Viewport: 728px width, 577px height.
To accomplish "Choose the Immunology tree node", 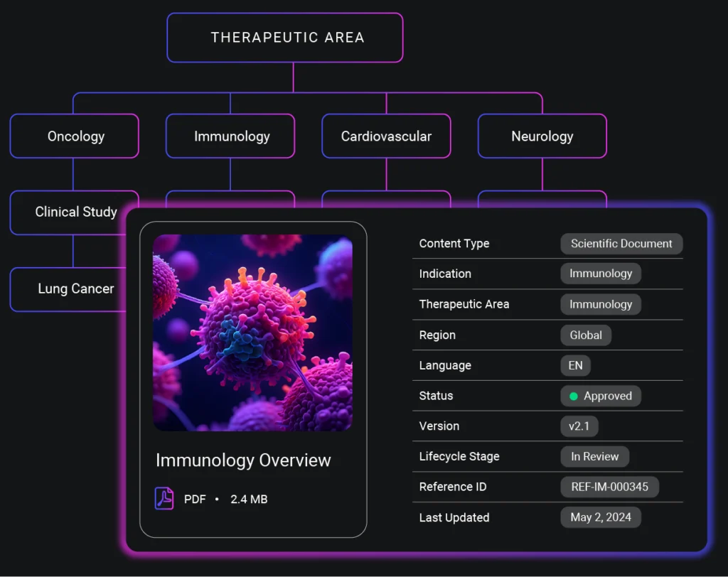I will click(230, 136).
